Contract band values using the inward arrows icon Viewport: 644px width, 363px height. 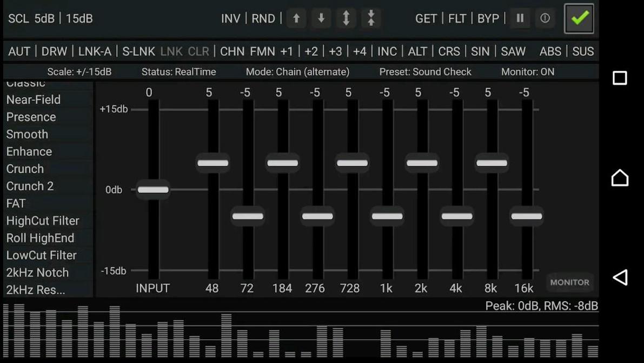371,18
